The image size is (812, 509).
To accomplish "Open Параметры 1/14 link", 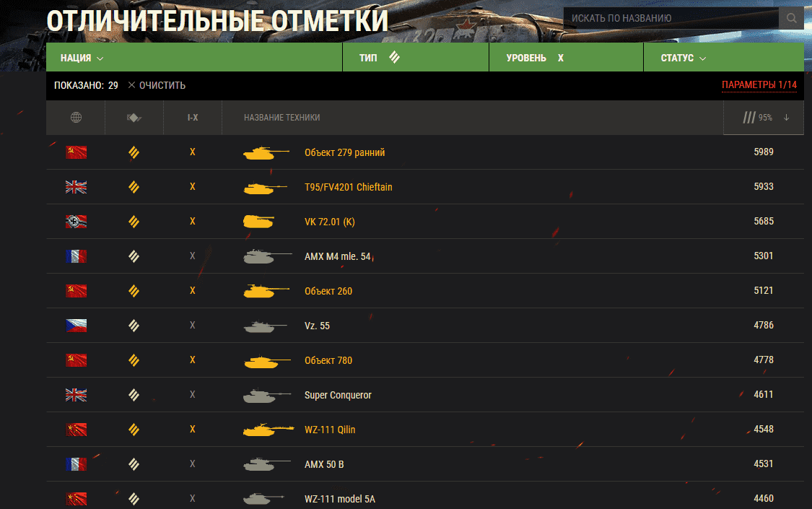I will (759, 85).
